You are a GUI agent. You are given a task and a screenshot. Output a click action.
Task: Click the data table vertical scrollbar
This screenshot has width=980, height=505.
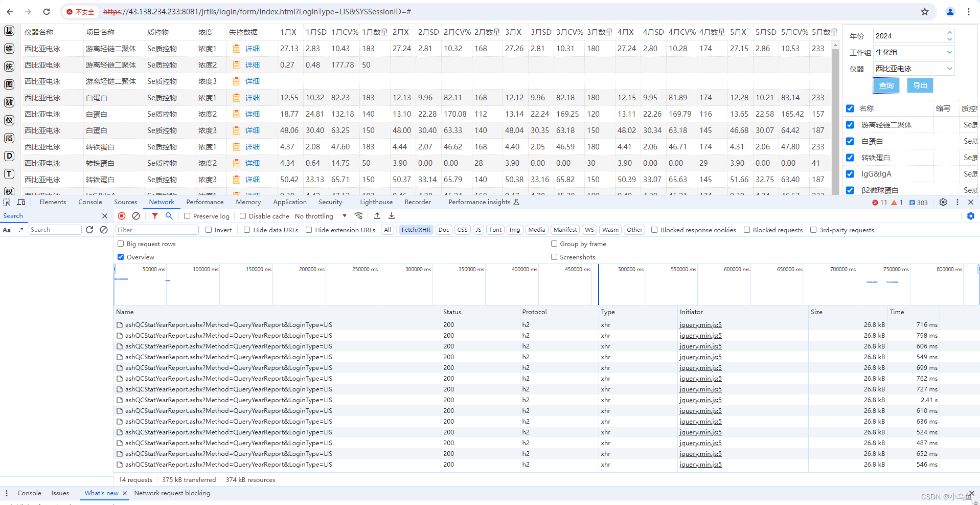[836, 118]
